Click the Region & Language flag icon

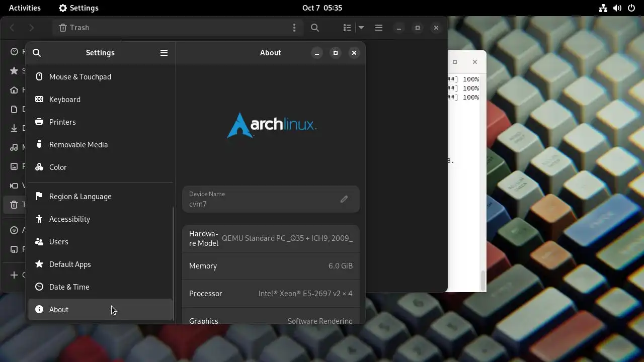tap(39, 196)
